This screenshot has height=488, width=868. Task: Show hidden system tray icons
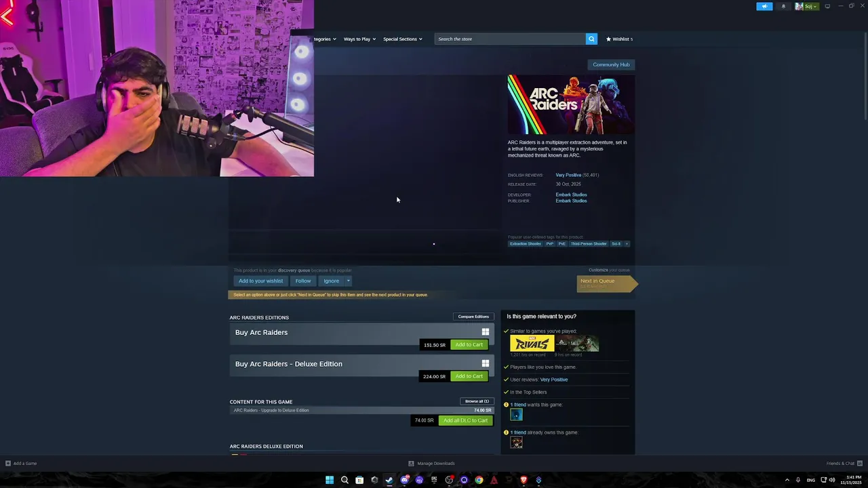pos(787,480)
